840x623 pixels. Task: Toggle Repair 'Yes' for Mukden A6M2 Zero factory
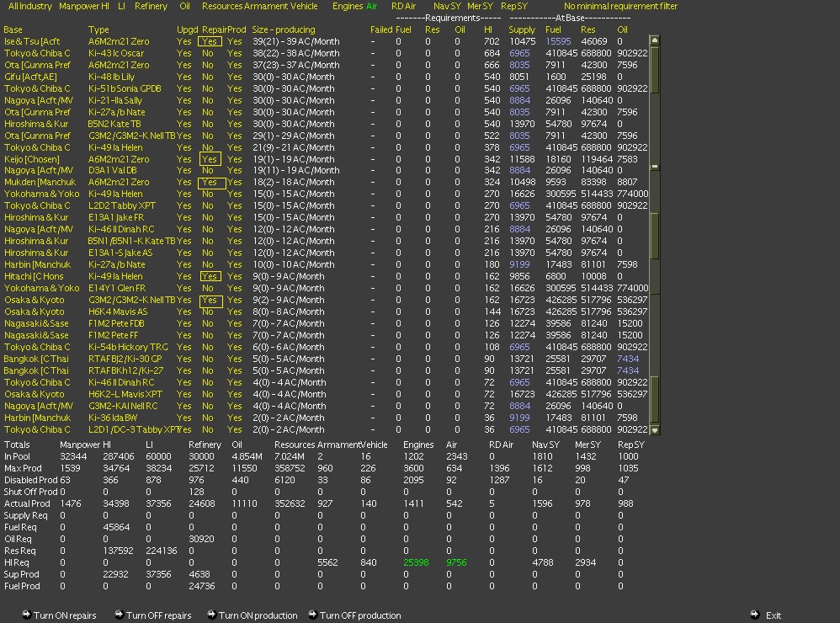point(211,183)
